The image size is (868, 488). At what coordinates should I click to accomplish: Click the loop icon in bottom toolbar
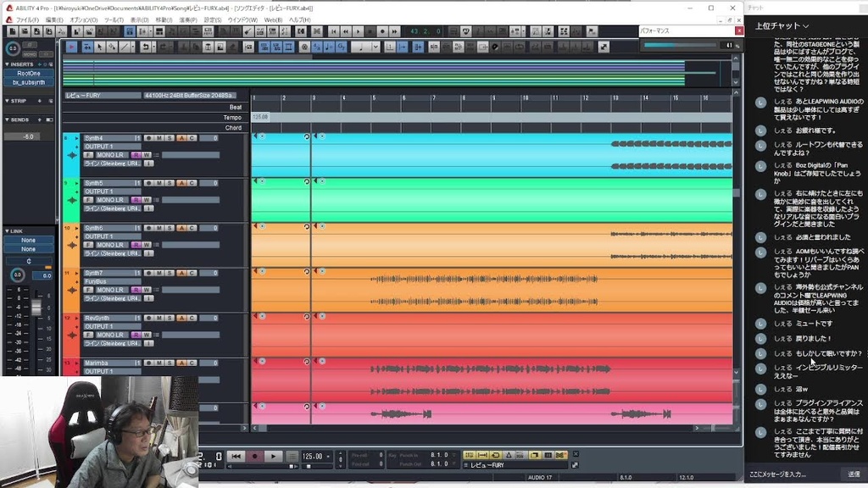[496, 456]
